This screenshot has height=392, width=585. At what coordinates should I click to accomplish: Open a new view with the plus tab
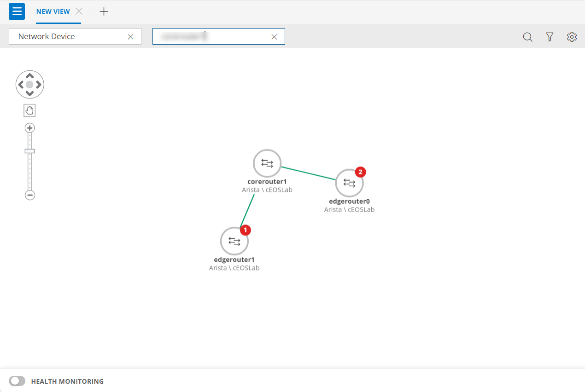(104, 11)
